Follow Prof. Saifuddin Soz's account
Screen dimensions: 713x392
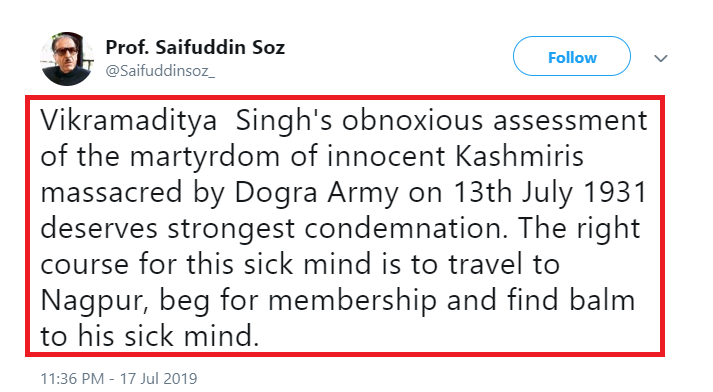click(572, 56)
